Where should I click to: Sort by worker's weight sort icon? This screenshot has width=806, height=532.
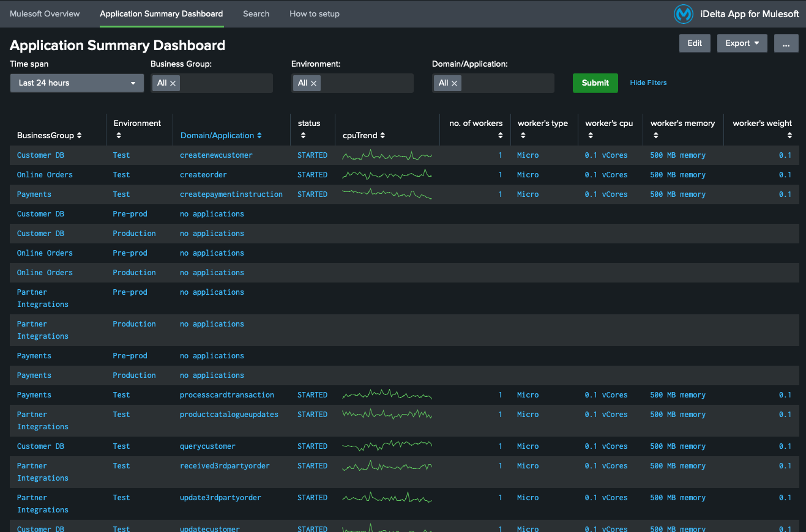[789, 136]
